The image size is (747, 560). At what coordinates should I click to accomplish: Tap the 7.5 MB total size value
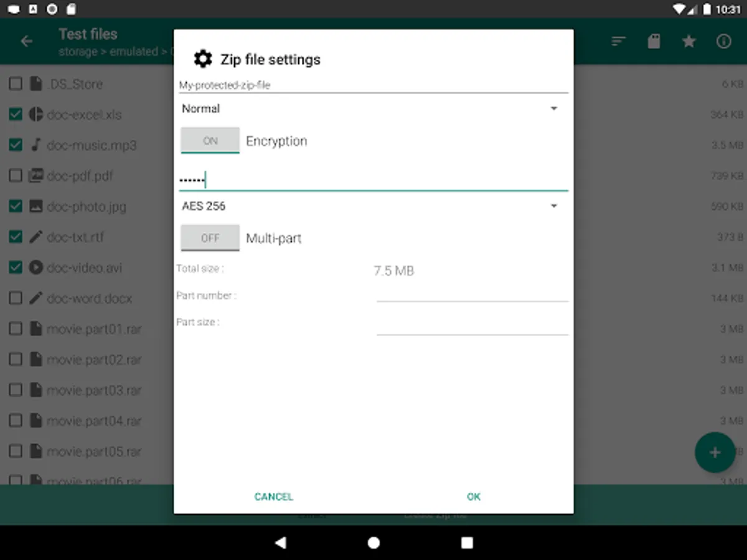click(393, 271)
